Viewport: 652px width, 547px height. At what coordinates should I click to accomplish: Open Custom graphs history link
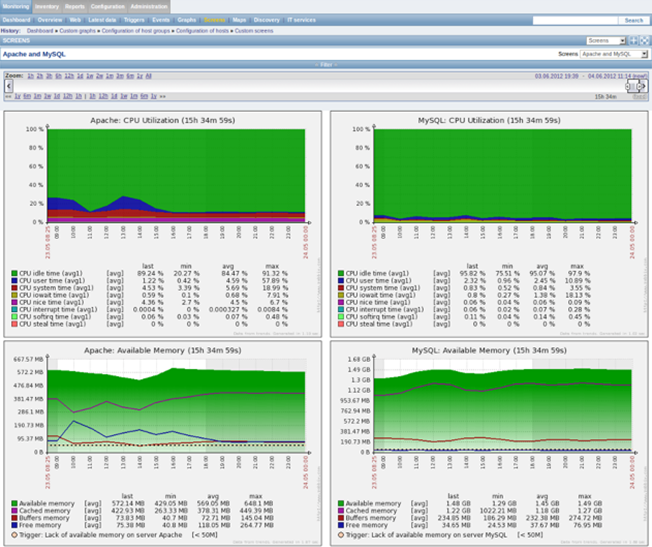(x=77, y=31)
